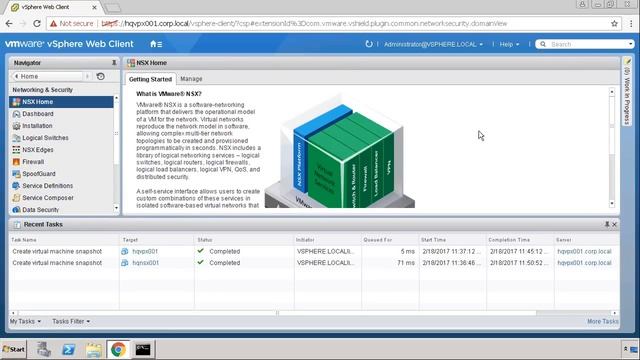Click the Not secure warning indicator

[x=71, y=24]
